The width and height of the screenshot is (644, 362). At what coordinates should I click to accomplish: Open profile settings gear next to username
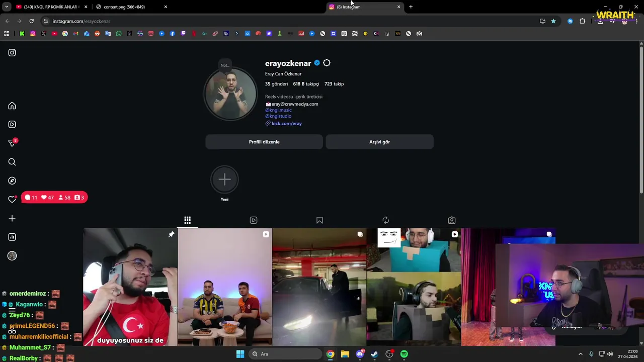(327, 63)
